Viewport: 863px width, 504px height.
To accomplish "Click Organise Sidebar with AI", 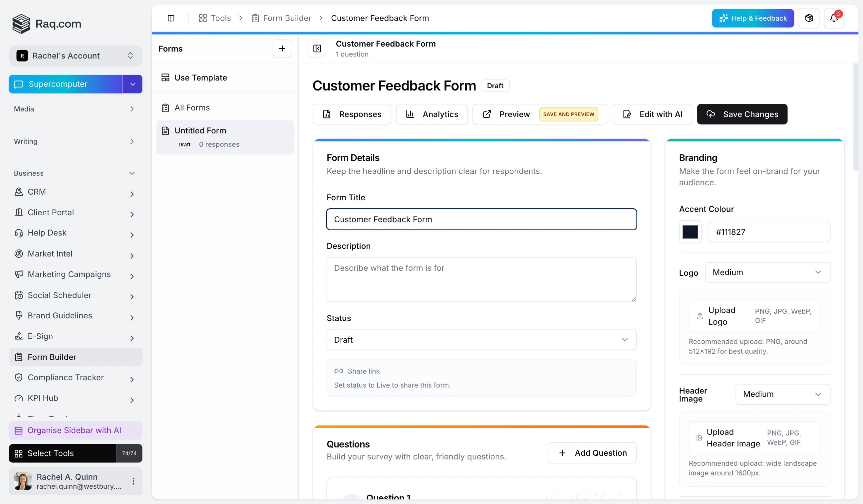I will (75, 430).
